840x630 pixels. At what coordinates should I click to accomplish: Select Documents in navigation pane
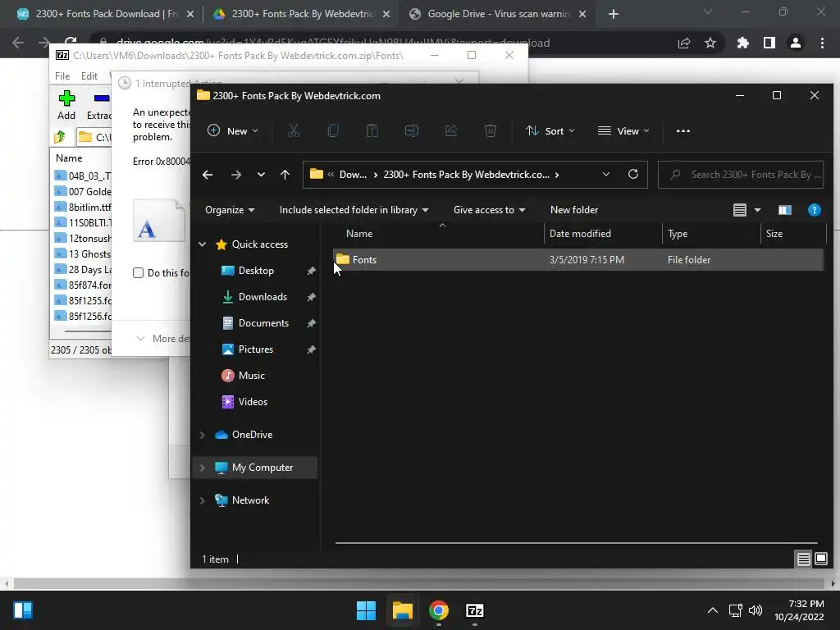point(263,323)
